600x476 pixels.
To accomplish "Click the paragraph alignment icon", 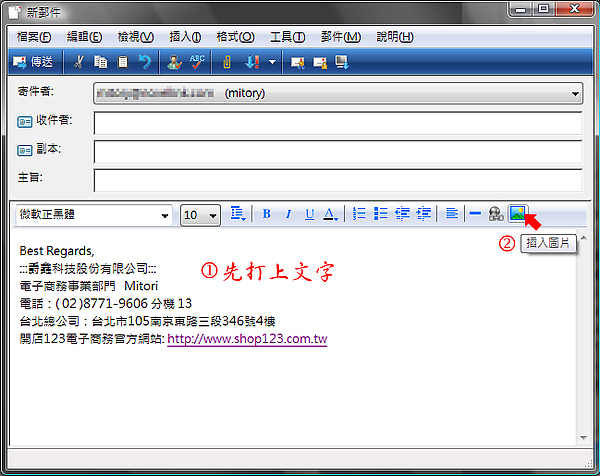I will [x=452, y=214].
